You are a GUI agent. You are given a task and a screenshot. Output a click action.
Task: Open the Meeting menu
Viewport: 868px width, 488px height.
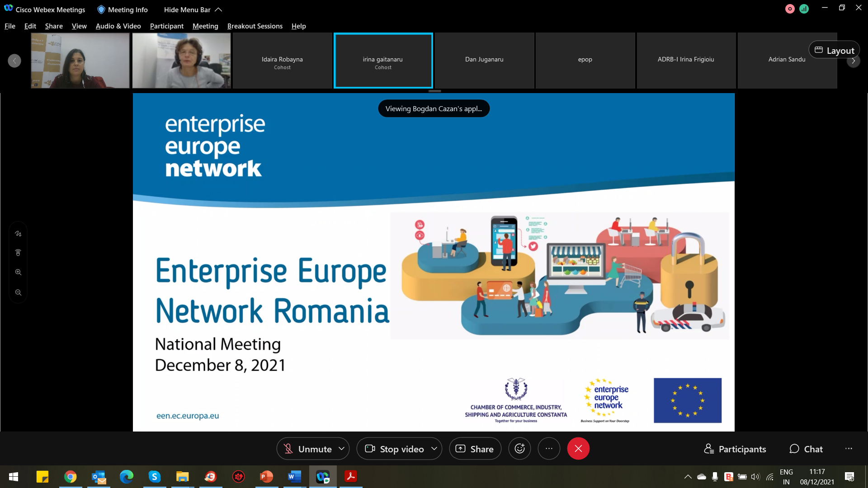point(205,26)
